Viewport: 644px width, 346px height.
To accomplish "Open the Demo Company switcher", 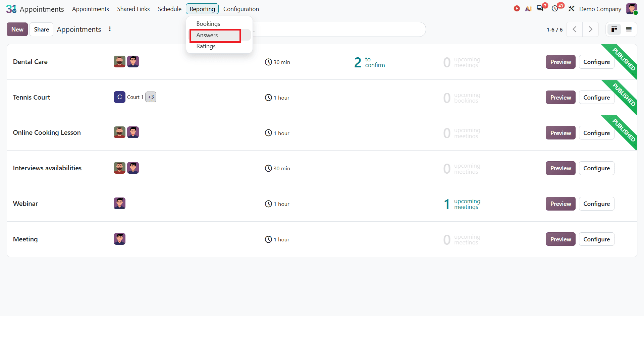I will (600, 9).
